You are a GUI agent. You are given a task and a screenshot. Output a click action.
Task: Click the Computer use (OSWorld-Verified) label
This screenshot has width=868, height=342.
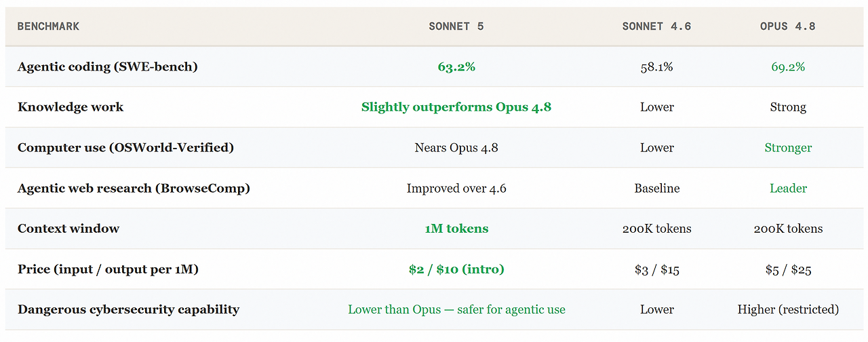[x=125, y=147]
